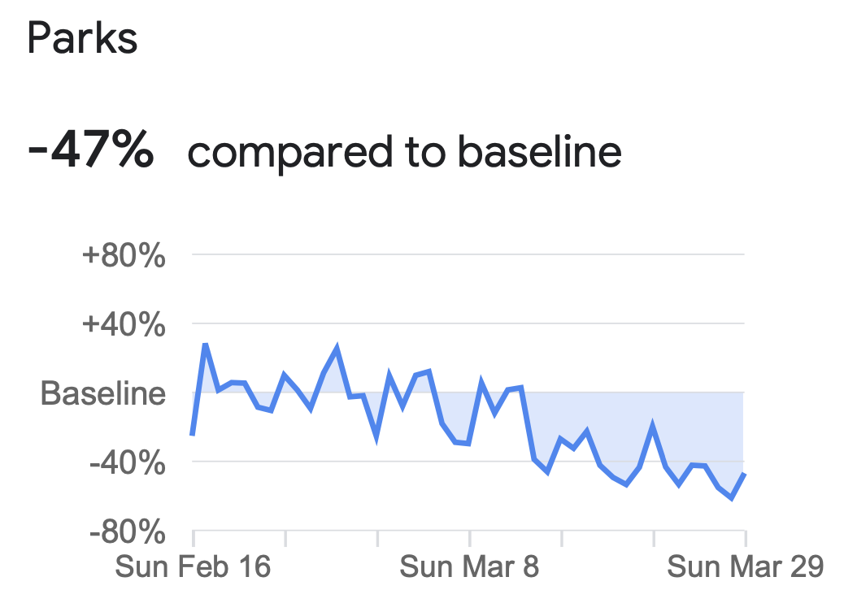Click the +80% y-axis label
The height and width of the screenshot is (616, 844).
[x=124, y=255]
